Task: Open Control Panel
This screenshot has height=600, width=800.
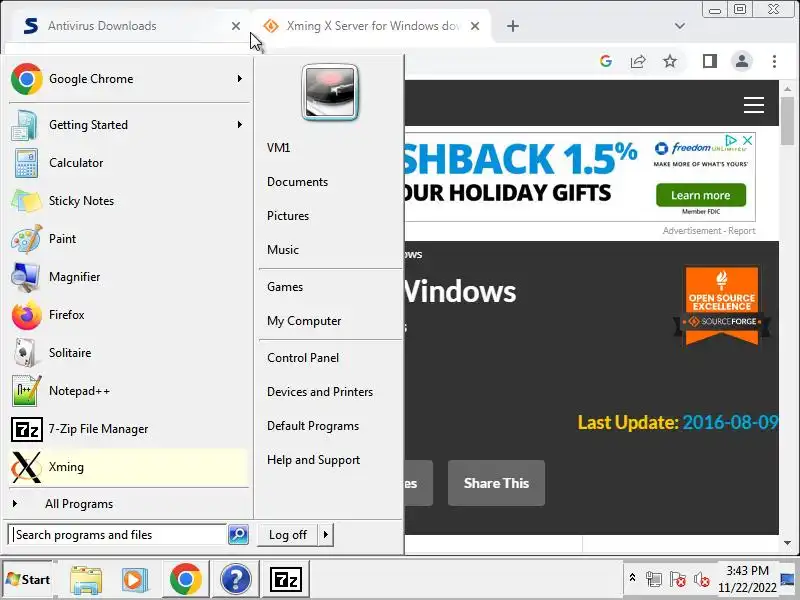Action: (x=303, y=358)
